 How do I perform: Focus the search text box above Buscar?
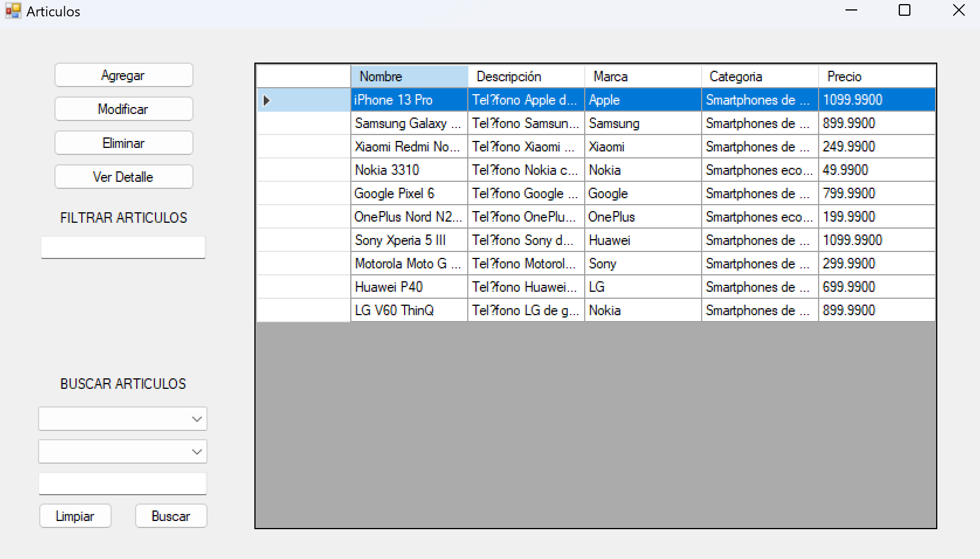click(123, 484)
